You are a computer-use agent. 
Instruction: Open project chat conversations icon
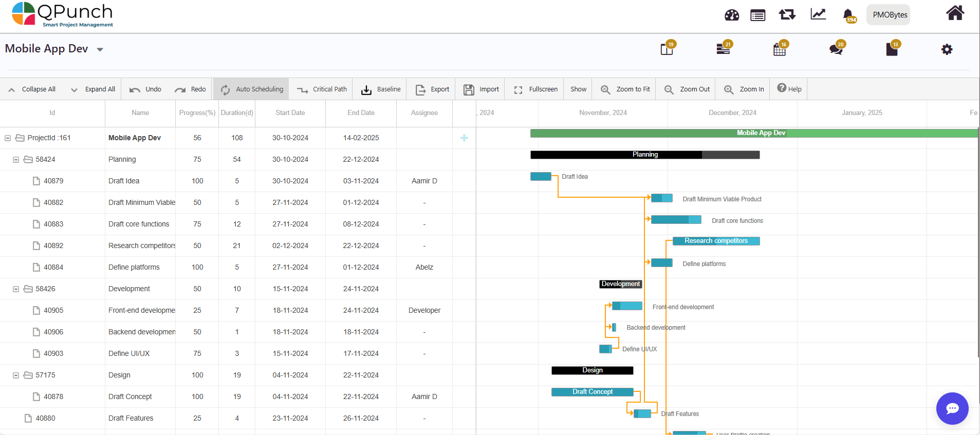(x=836, y=49)
